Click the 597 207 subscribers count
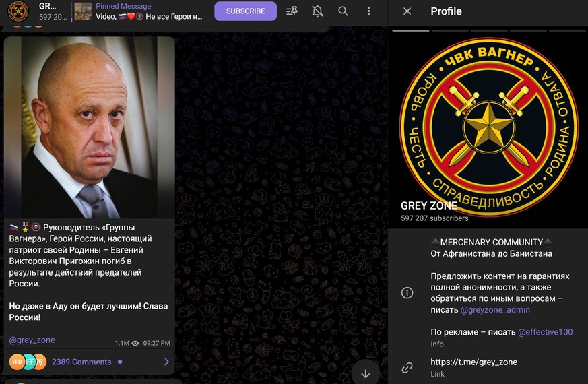 pos(434,218)
